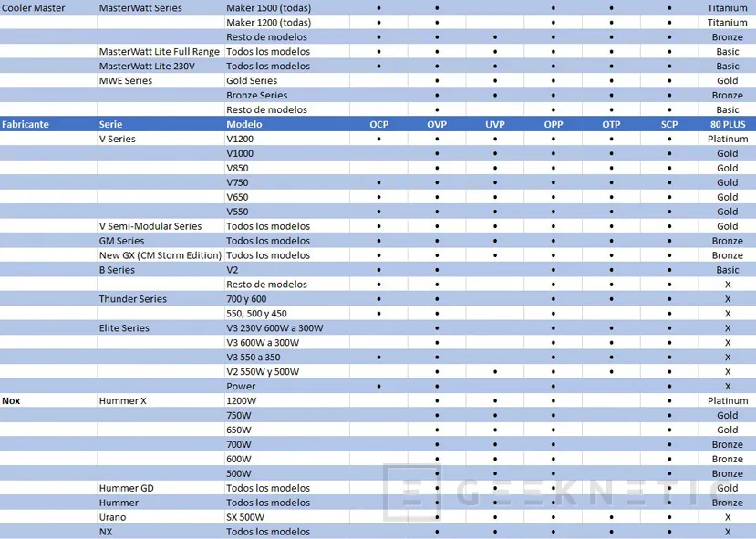Select the "80 PLUS" column header
This screenshot has height=539, width=756.
(x=728, y=124)
